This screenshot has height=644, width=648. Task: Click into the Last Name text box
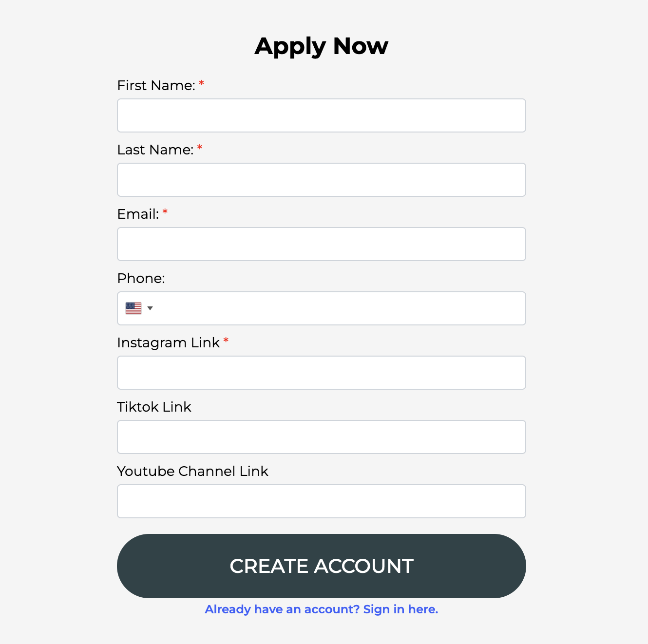pyautogui.click(x=322, y=180)
